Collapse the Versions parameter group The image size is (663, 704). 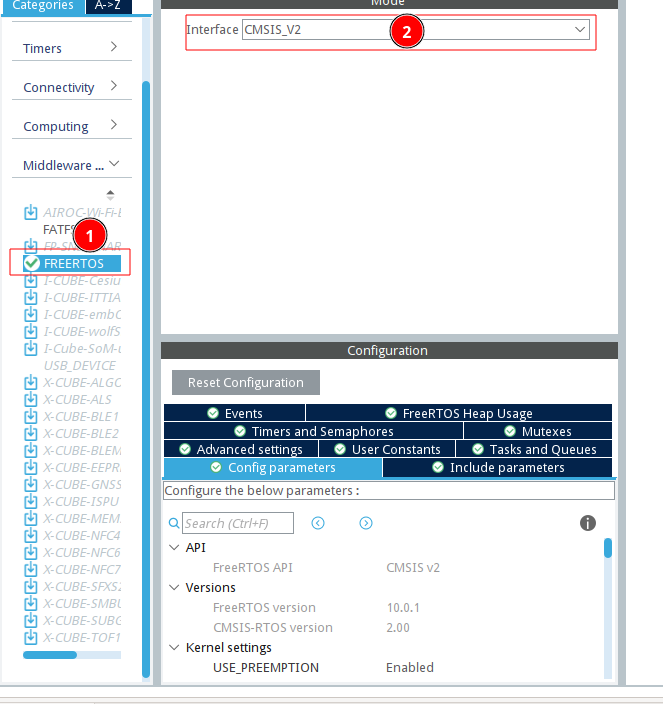(x=174, y=587)
